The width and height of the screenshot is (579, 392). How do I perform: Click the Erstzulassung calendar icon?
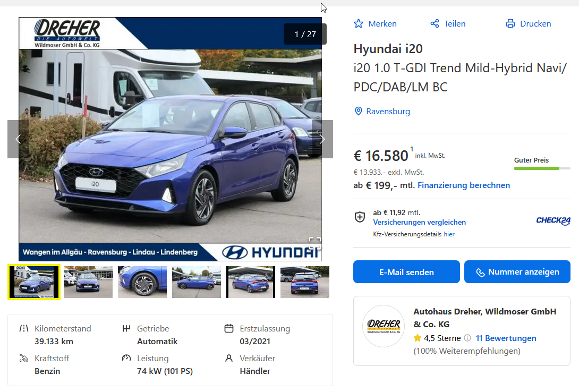click(229, 328)
